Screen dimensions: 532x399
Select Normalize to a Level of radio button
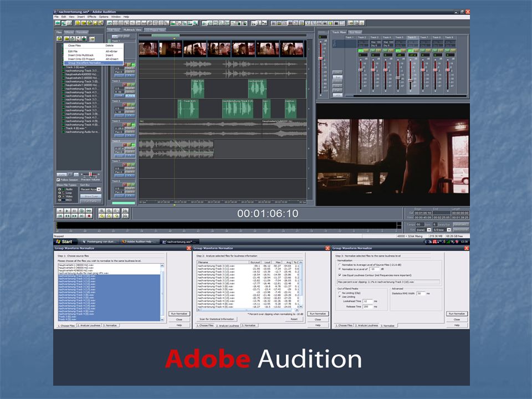[x=340, y=269]
